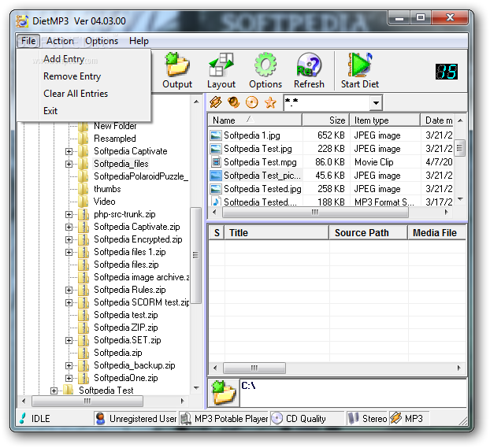Image resolution: width=490 pixels, height=448 pixels.
Task: Click the Stereo speakers status icon
Action: coord(354,418)
